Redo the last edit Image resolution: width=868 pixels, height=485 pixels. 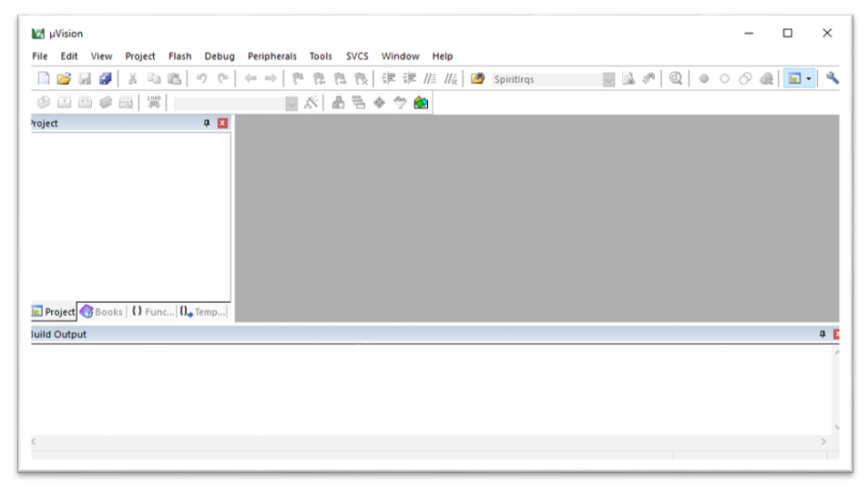[222, 78]
